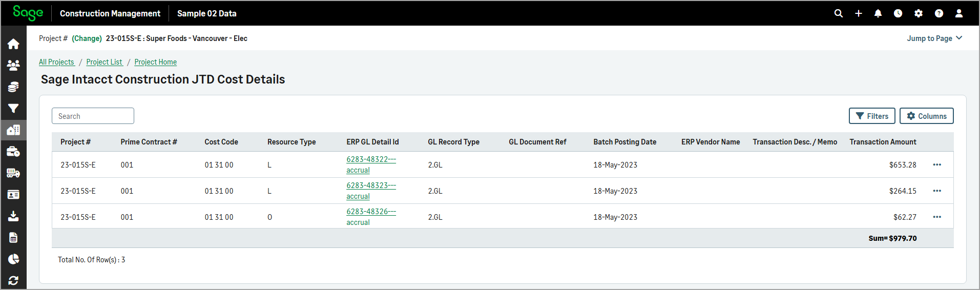Click the coins stack sidebar icon
The width and height of the screenshot is (980, 290).
pos(13,87)
